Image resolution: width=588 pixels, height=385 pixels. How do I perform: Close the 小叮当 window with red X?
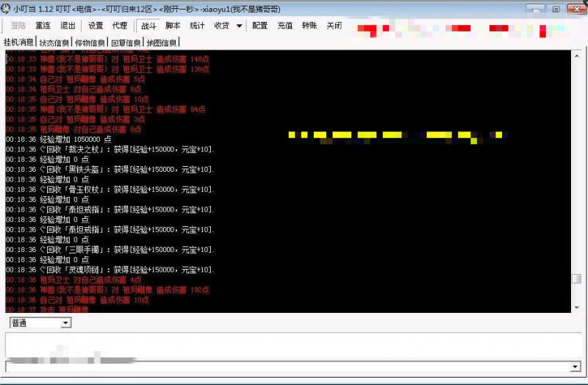click(577, 9)
